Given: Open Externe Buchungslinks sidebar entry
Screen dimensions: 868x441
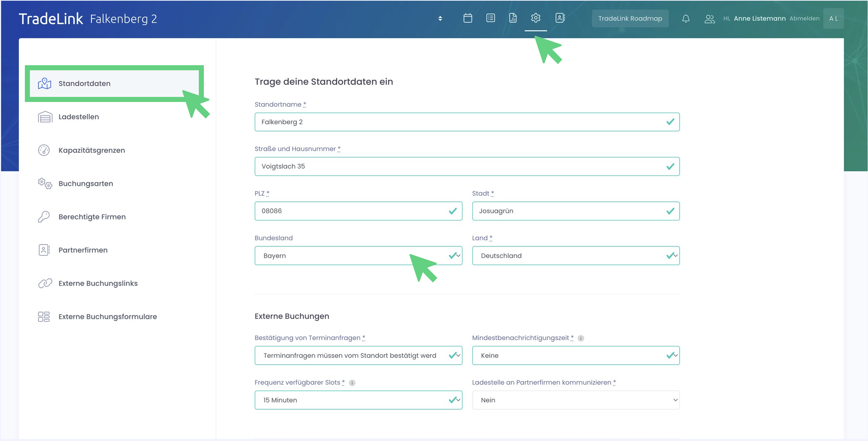Looking at the screenshot, I should (98, 283).
